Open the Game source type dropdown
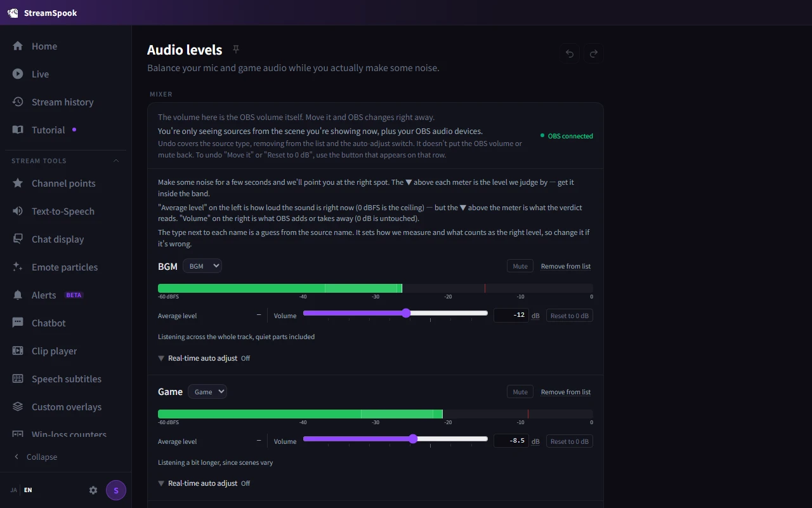The width and height of the screenshot is (812, 508). (207, 392)
